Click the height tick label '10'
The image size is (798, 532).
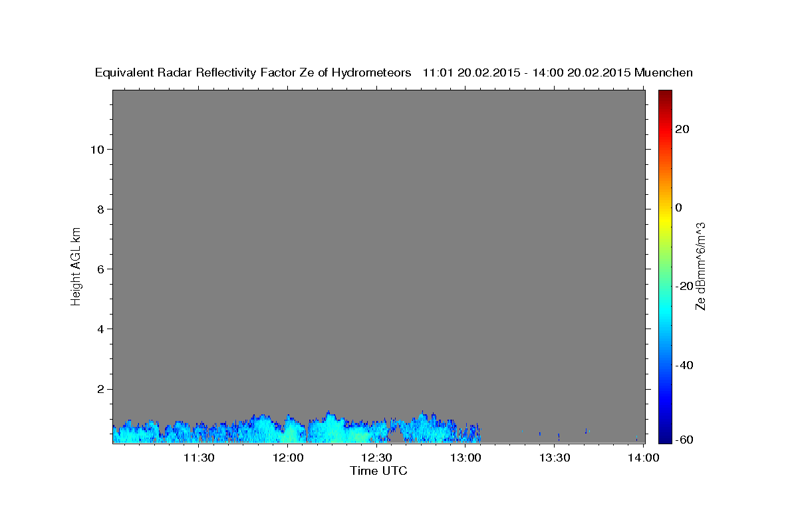(97, 150)
